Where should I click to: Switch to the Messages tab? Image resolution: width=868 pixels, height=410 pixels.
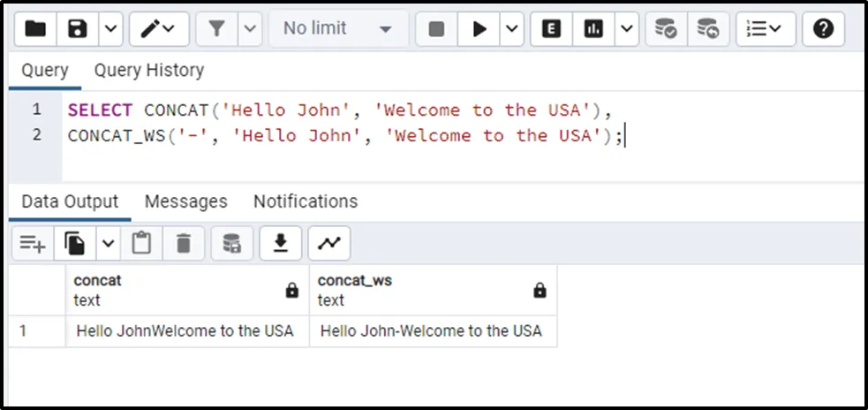(x=185, y=201)
